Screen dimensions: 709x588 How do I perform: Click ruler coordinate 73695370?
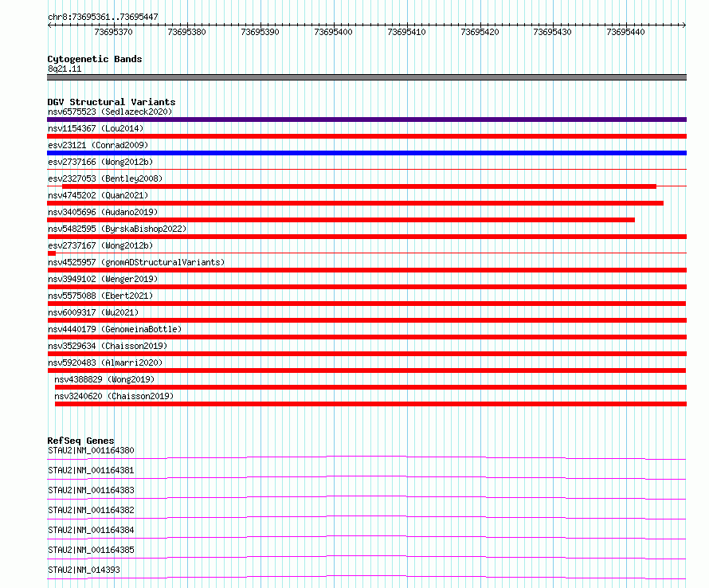113,32
